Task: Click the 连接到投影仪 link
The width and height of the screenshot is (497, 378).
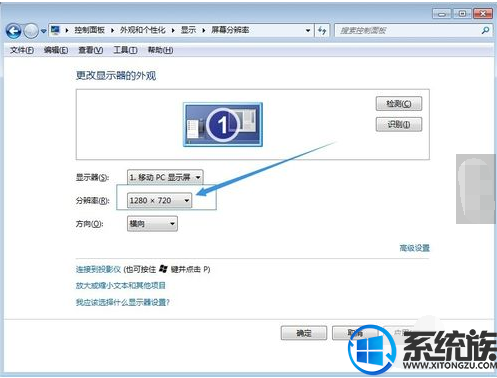Action: point(98,269)
